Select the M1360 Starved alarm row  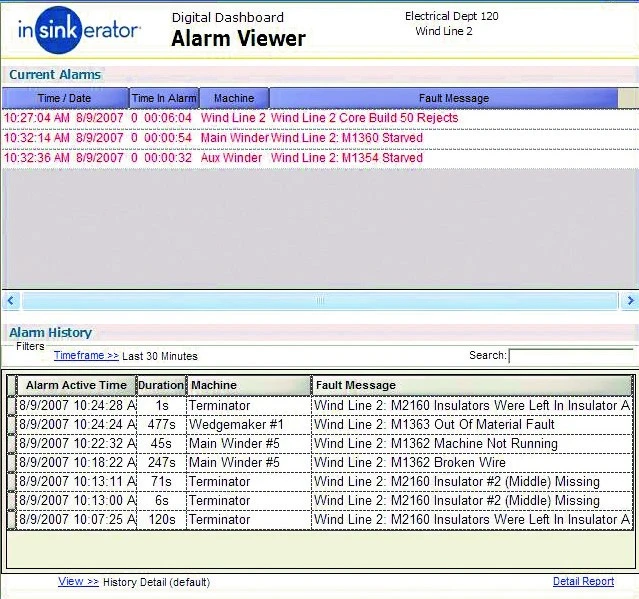[320, 138]
